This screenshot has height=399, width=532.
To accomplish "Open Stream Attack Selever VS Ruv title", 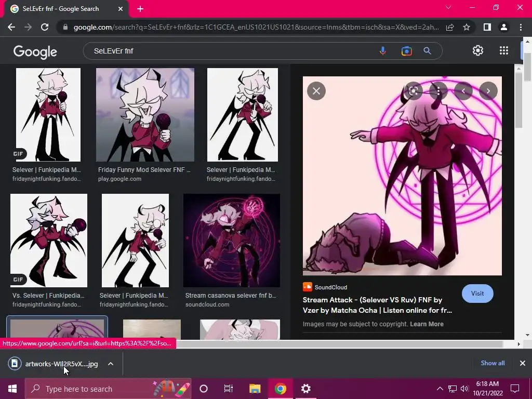I will (x=377, y=305).
